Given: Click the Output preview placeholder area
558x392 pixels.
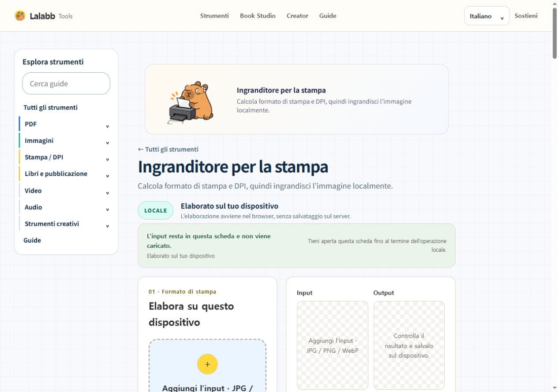Looking at the screenshot, I should tap(409, 345).
